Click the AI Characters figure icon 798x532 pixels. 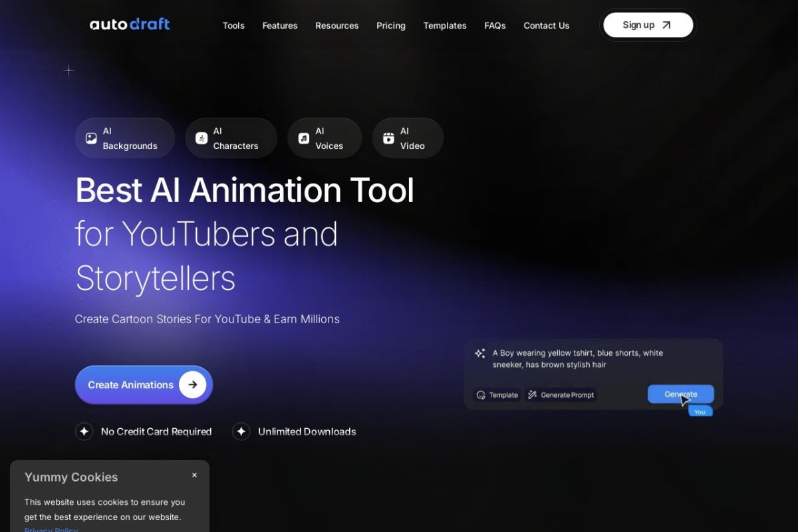[x=201, y=138]
